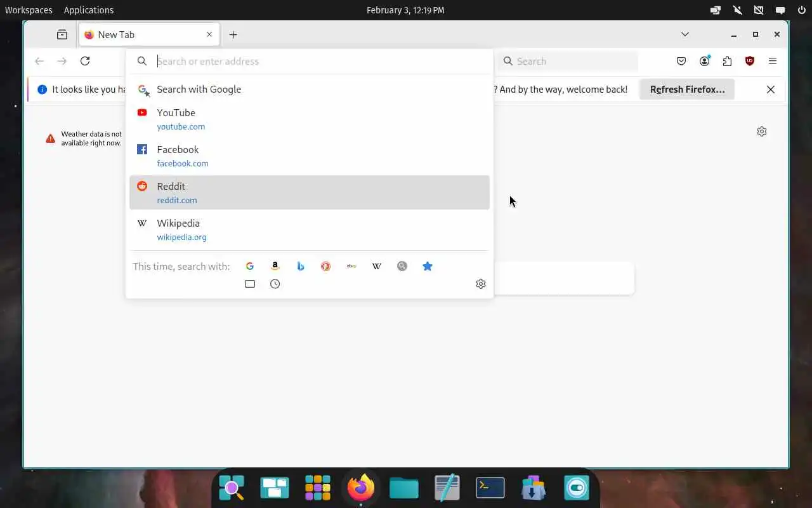Search this time with eBay icon
This screenshot has width=812, height=508.
(x=351, y=266)
